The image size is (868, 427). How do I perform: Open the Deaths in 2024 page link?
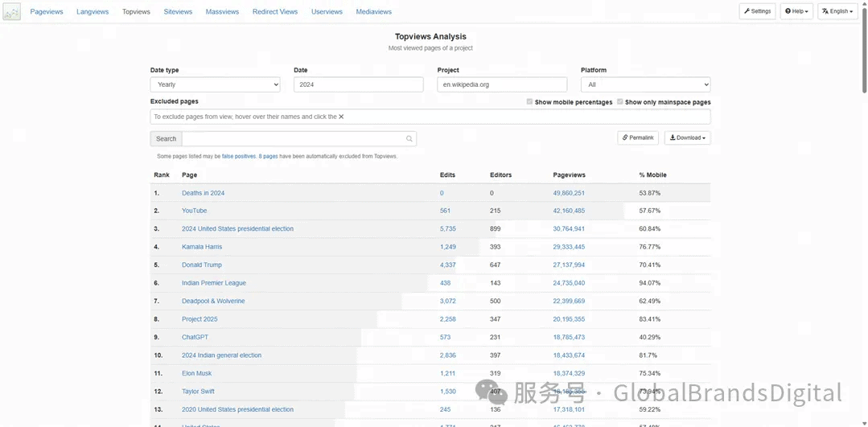204,193
